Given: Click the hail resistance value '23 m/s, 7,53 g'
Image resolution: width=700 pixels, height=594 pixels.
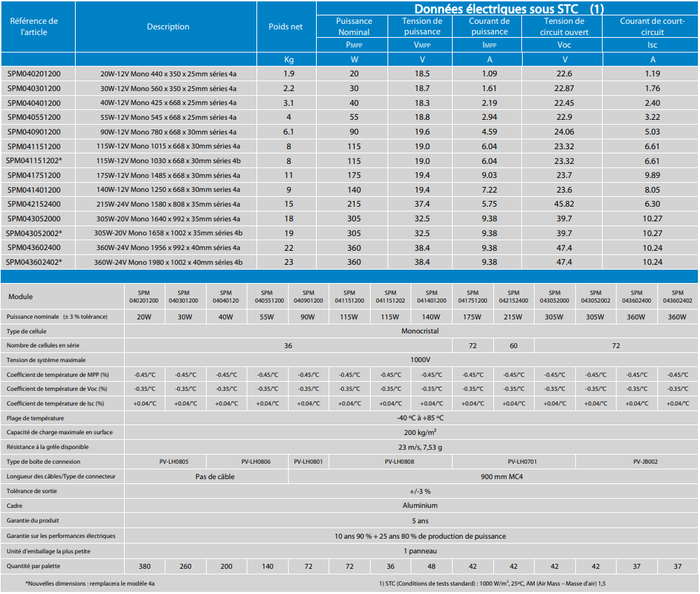Looking at the screenshot, I should click(x=420, y=447).
